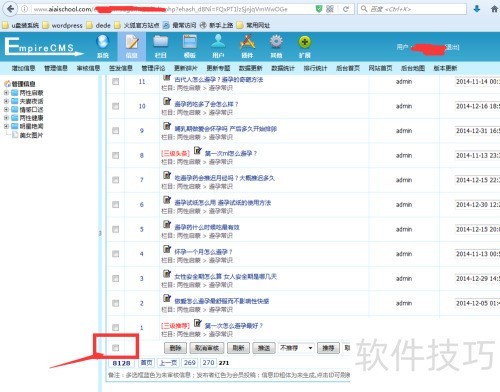Tick the checkbox for row 9

click(x=116, y=131)
